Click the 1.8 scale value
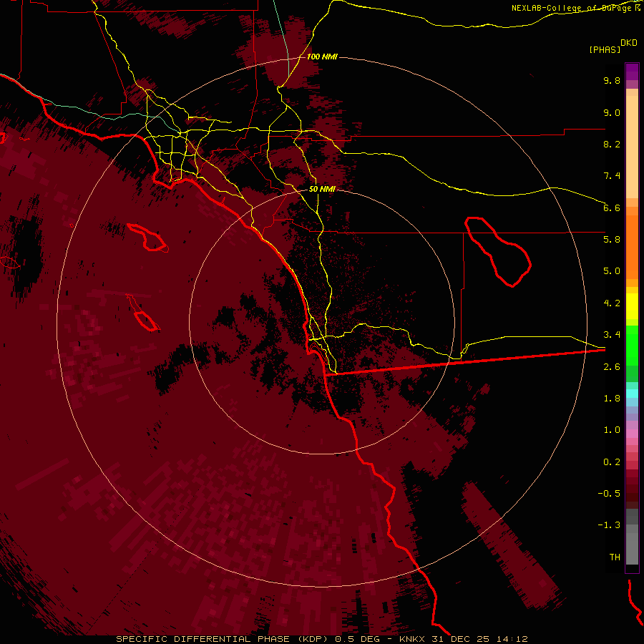This screenshot has height=644, width=644. [x=612, y=399]
